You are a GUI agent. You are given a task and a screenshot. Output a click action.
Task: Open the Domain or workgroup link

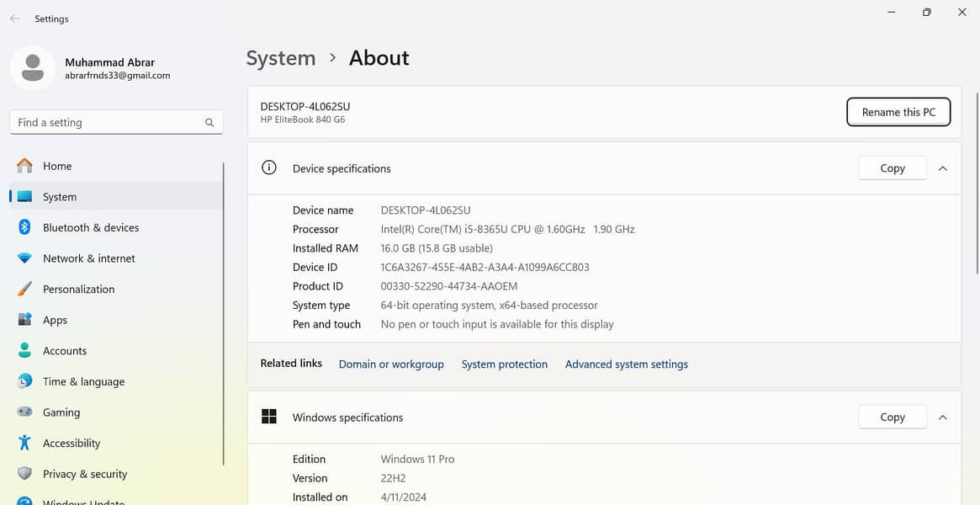pos(391,364)
